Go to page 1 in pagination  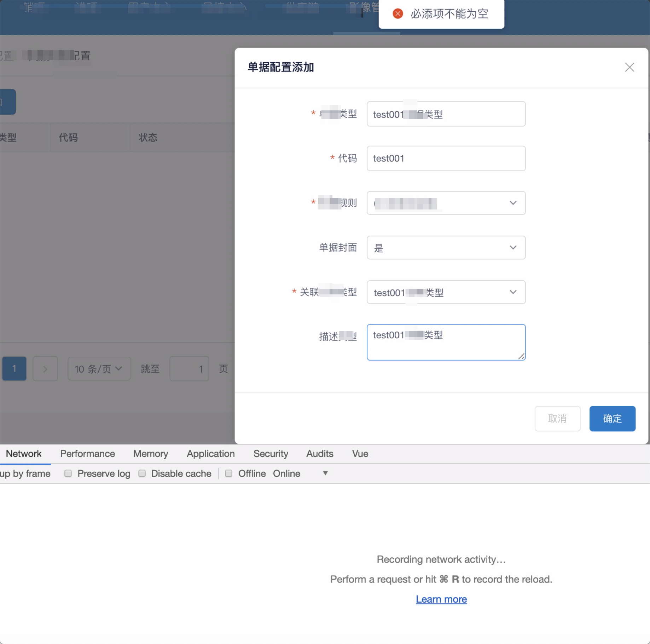(14, 369)
